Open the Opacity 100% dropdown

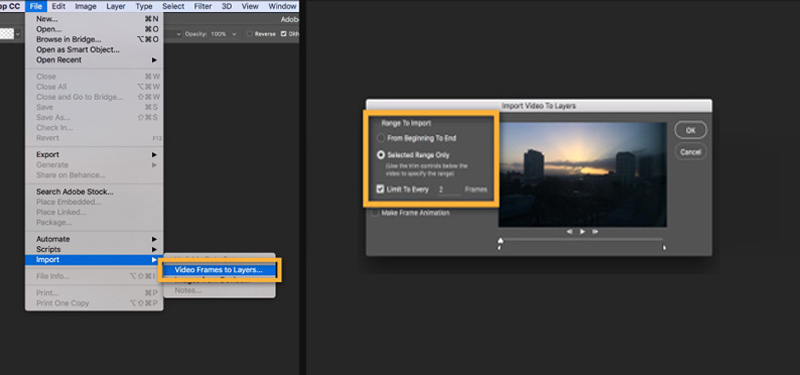coord(234,34)
